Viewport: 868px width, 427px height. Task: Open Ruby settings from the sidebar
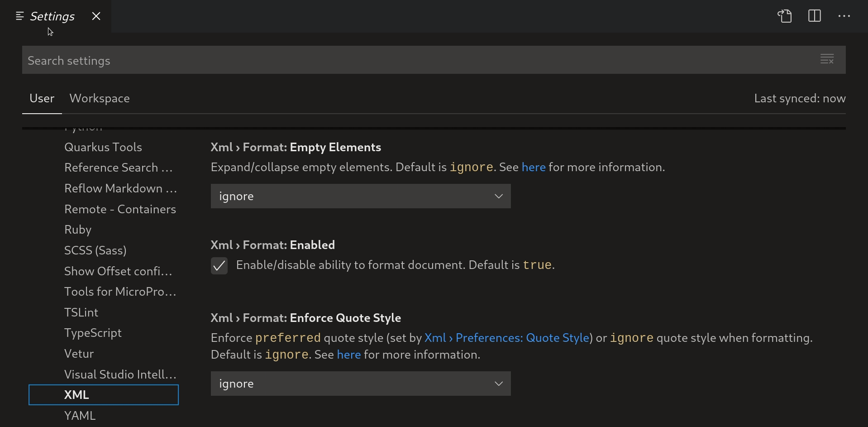[78, 230]
